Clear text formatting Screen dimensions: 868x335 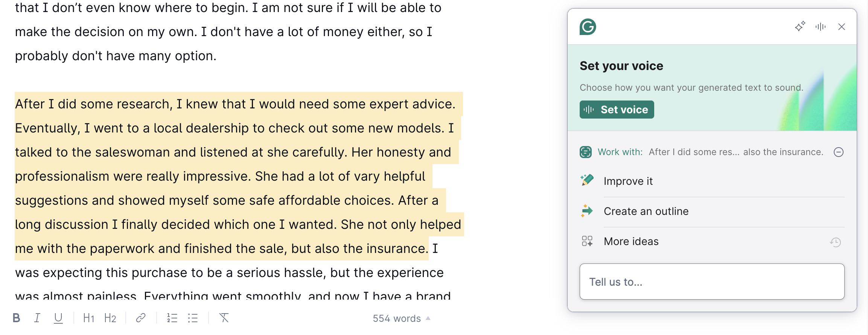[x=224, y=318]
